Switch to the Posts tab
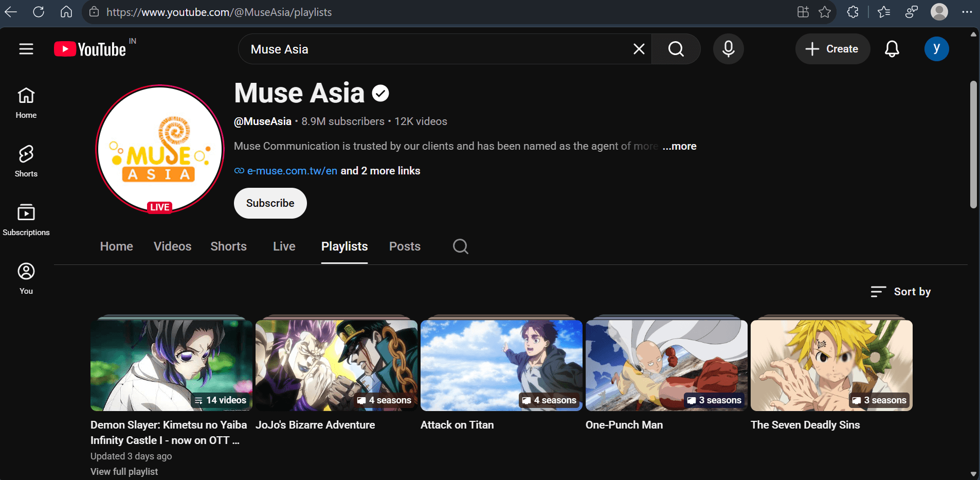 [405, 246]
